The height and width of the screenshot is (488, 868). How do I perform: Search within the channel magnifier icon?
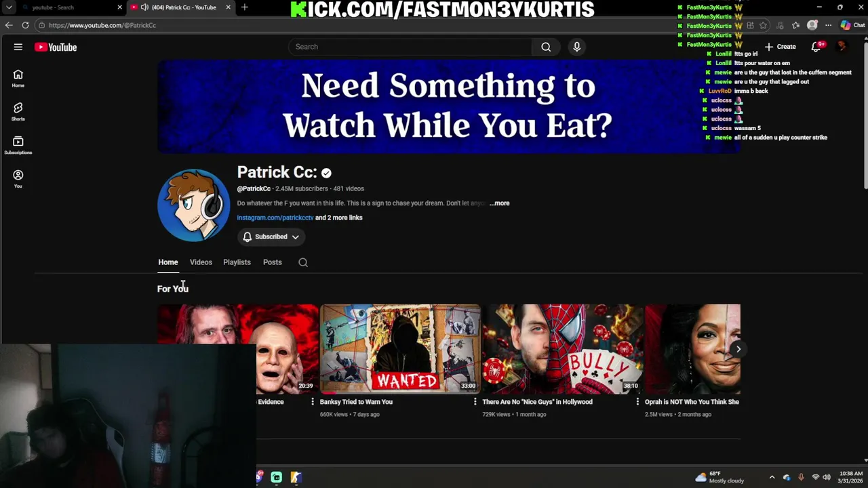point(303,262)
